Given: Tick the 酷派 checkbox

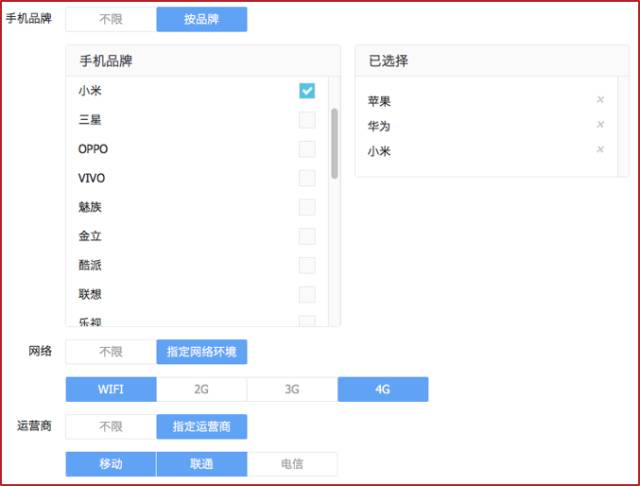Looking at the screenshot, I should pos(307,265).
